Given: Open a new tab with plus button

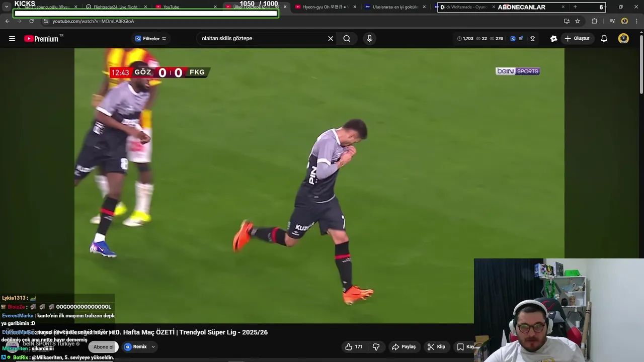Looking at the screenshot, I should coord(575,7).
